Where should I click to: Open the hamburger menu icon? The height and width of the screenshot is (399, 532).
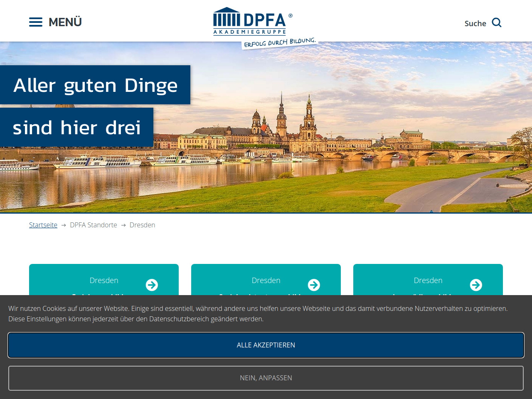pos(36,22)
